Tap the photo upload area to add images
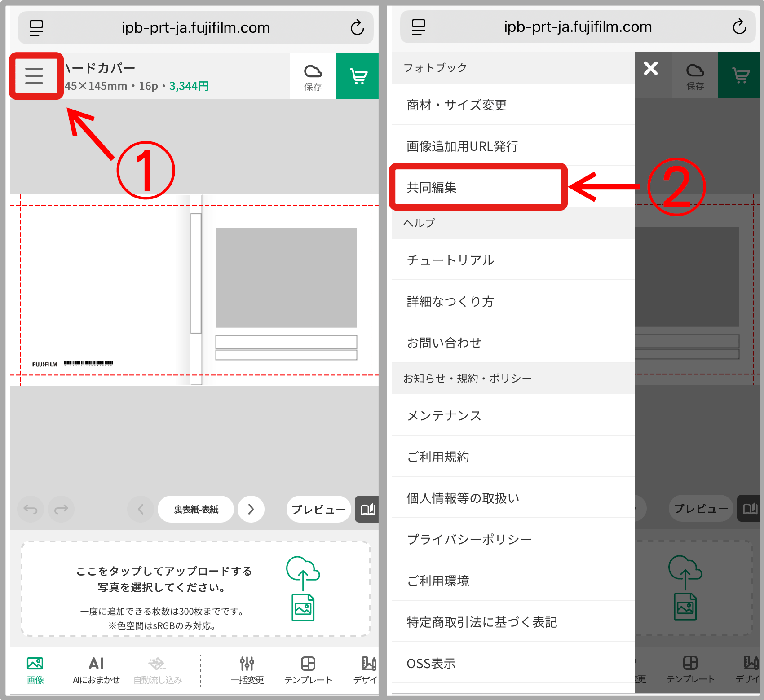764x700 pixels. pos(196,589)
